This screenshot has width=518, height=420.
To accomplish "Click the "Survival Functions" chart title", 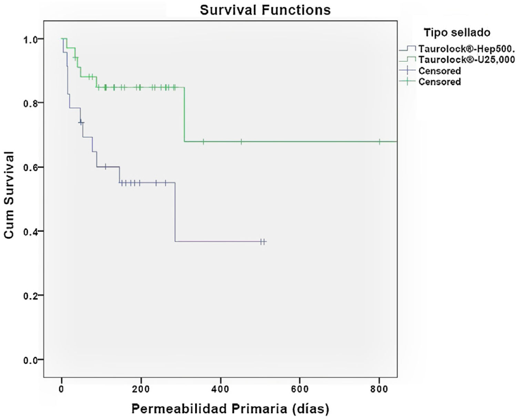I will (265, 10).
